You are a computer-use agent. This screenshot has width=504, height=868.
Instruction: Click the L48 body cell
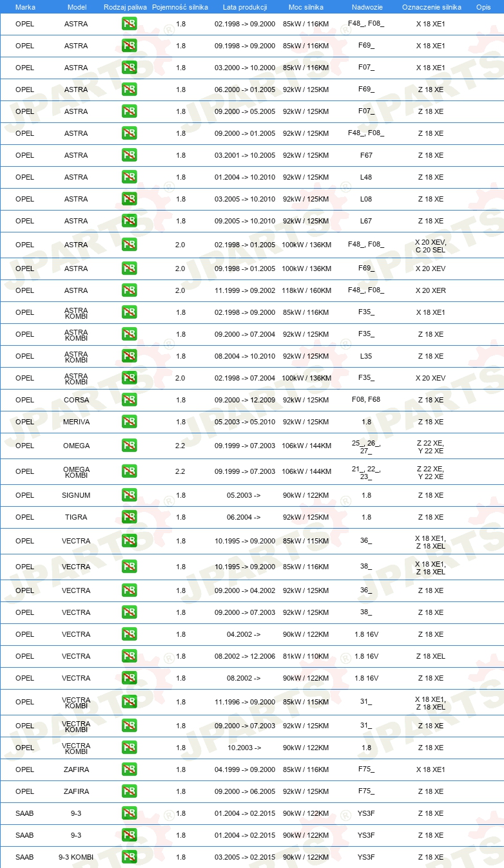(366, 177)
